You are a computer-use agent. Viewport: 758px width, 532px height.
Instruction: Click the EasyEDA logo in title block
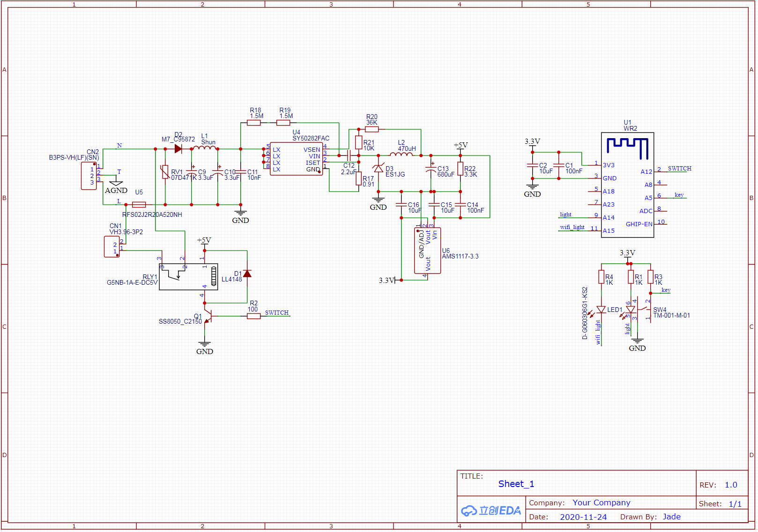(491, 510)
